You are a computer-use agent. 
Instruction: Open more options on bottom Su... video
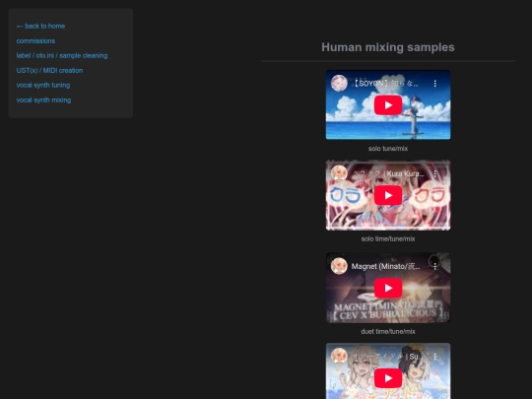coord(435,357)
